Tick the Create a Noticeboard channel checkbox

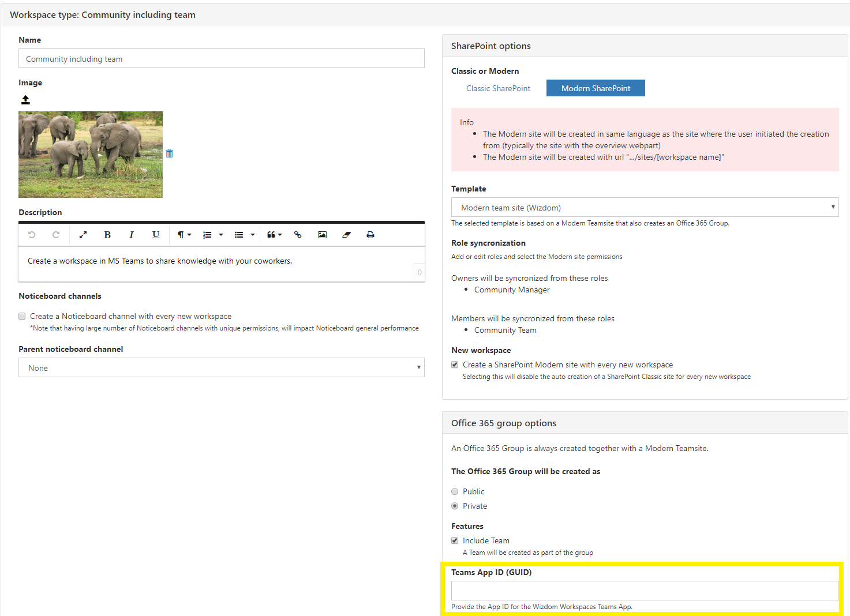pyautogui.click(x=22, y=316)
